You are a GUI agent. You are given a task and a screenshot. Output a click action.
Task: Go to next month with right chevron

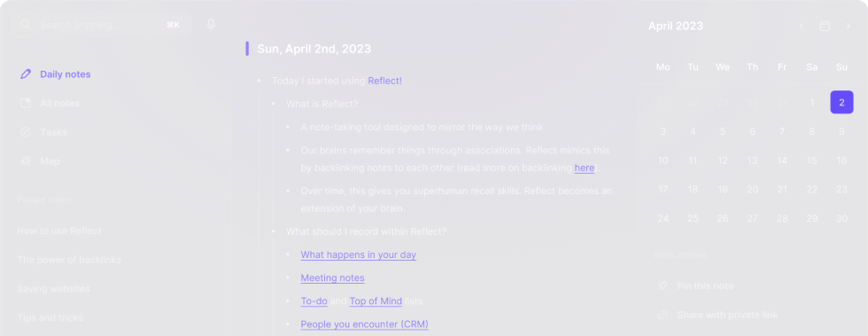849,26
